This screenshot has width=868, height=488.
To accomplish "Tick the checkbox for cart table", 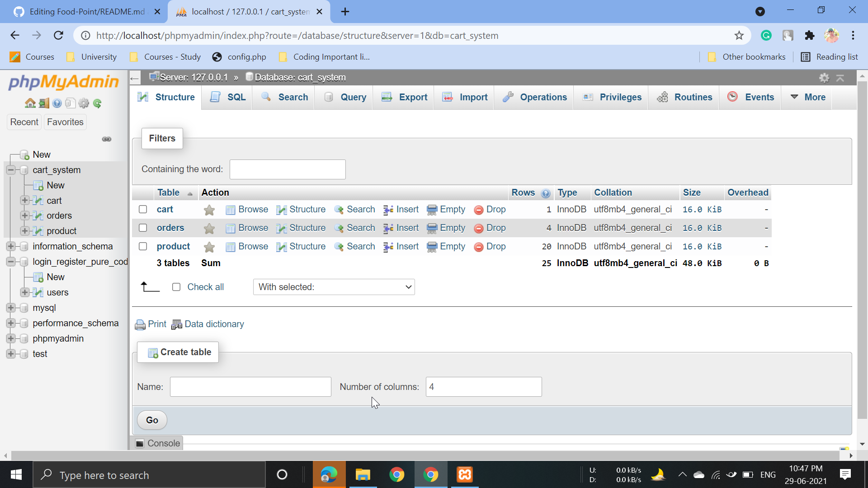I will click(x=143, y=209).
